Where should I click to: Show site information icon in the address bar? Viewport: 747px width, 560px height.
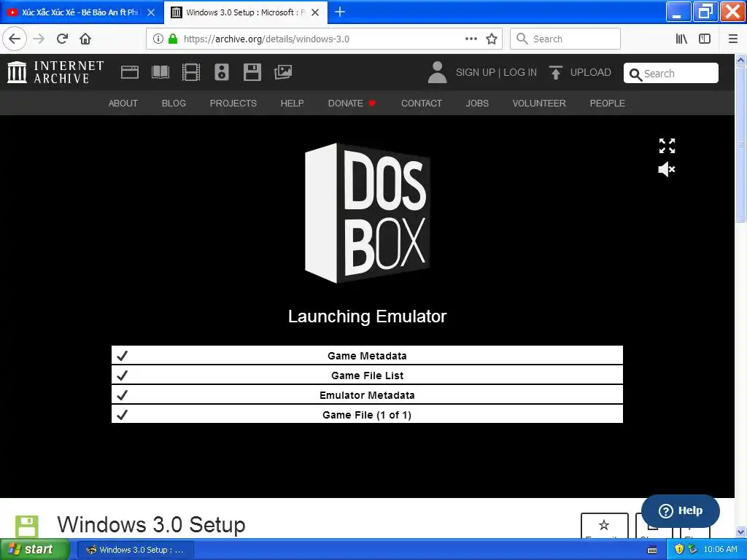(158, 39)
